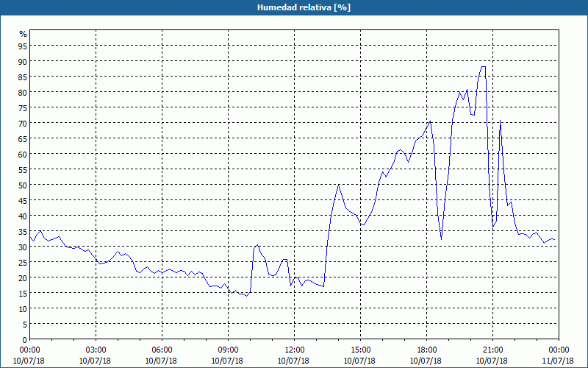Select the 11/07/18 date label

tap(558, 361)
